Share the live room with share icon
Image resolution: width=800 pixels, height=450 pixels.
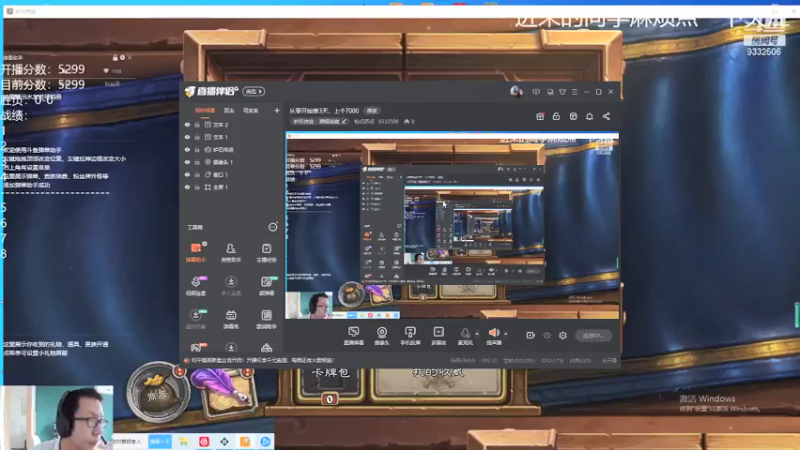[606, 116]
